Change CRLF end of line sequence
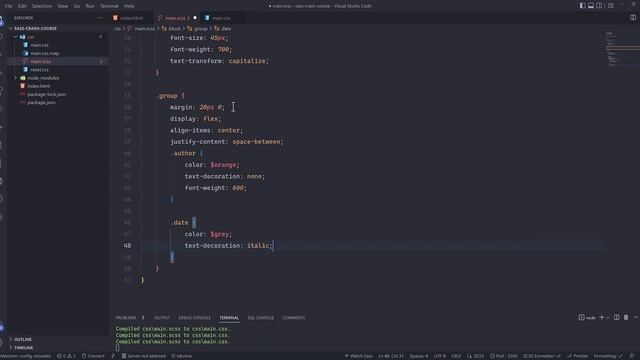The width and height of the screenshot is (640, 360). [456, 356]
